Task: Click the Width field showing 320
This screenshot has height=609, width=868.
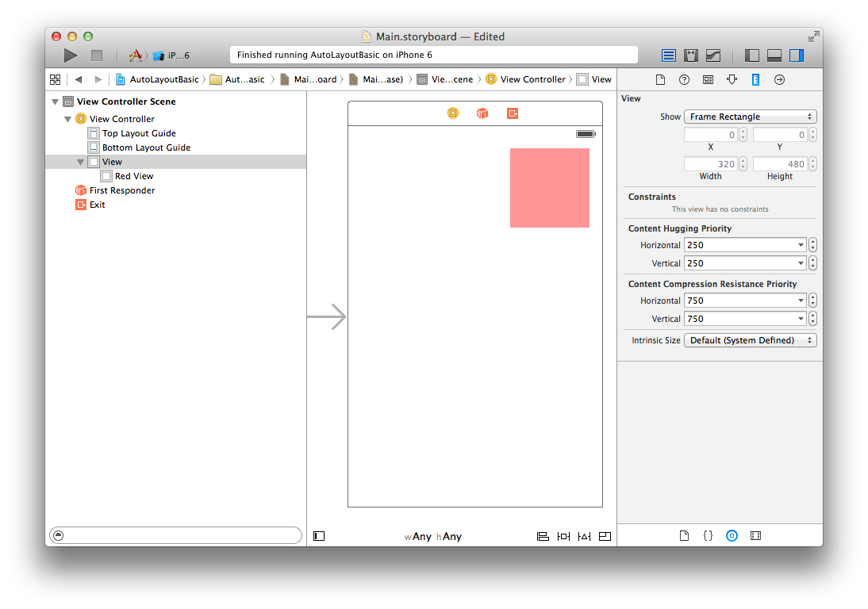Action: coord(711,164)
